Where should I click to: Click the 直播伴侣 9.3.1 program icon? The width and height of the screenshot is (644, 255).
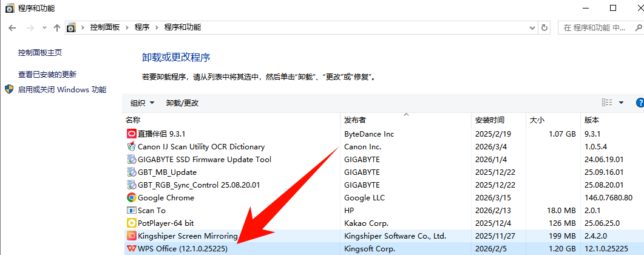(x=132, y=134)
